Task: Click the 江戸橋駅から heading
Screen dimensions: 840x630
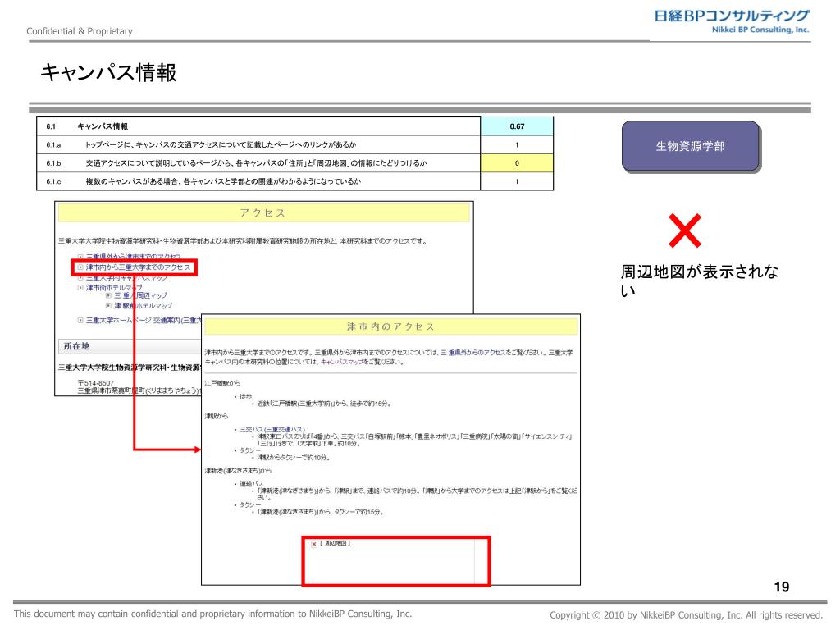Action: [x=222, y=384]
